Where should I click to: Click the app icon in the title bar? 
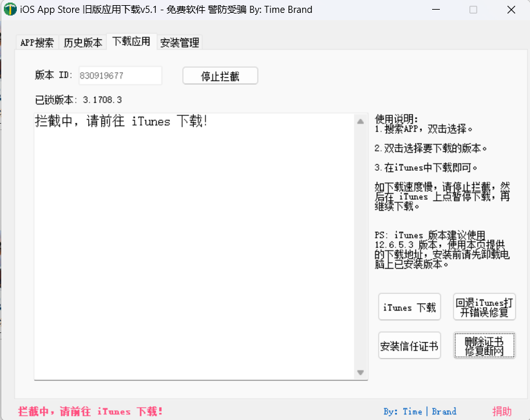click(x=10, y=10)
